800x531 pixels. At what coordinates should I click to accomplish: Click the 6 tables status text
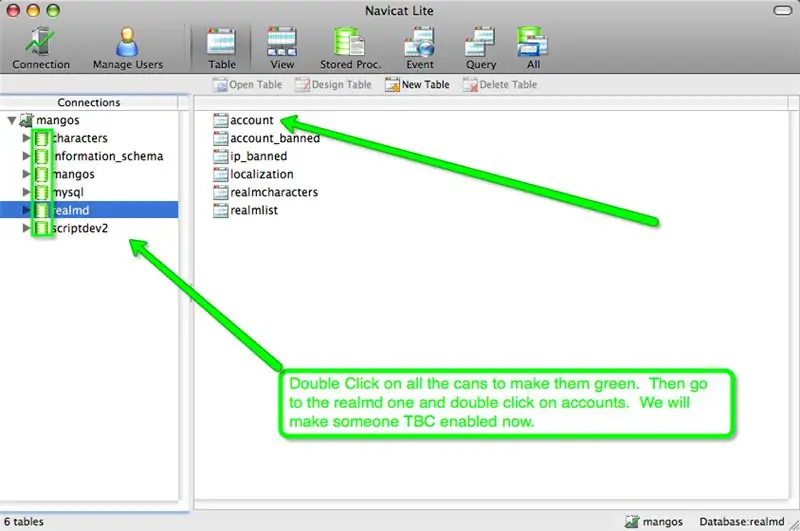[24, 522]
